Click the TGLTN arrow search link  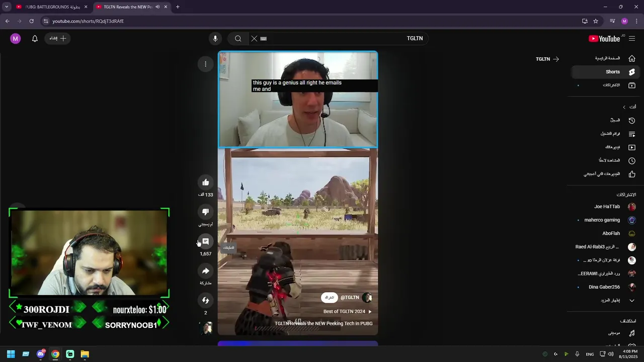(x=547, y=59)
